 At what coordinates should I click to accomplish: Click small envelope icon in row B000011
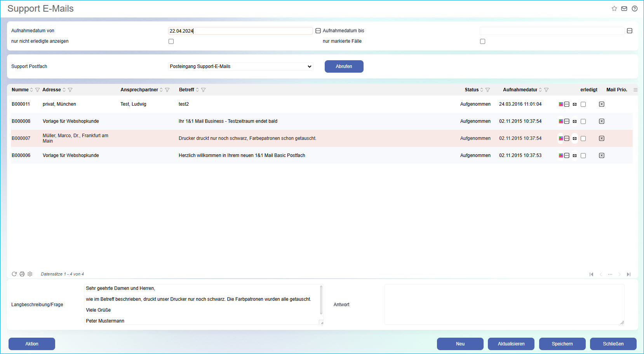[575, 105]
